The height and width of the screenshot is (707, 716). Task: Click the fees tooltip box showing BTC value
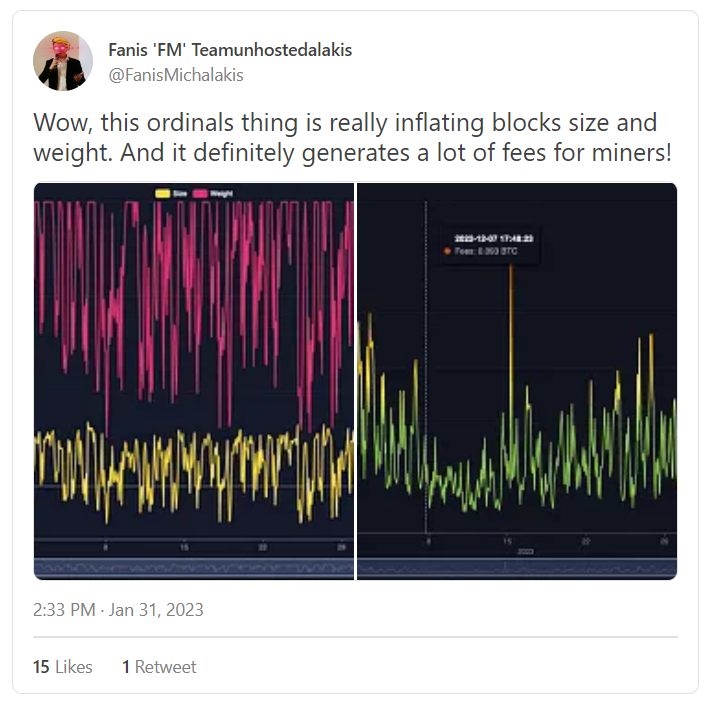tap(489, 245)
